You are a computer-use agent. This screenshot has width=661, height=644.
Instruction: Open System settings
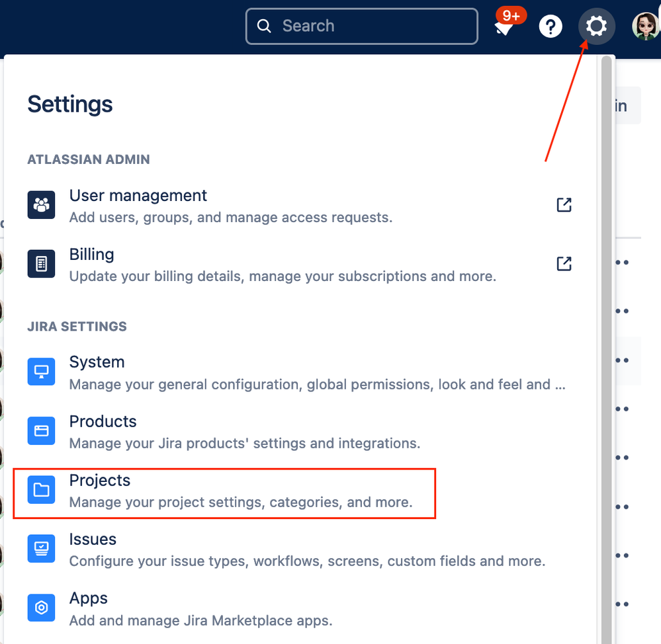(x=300, y=372)
